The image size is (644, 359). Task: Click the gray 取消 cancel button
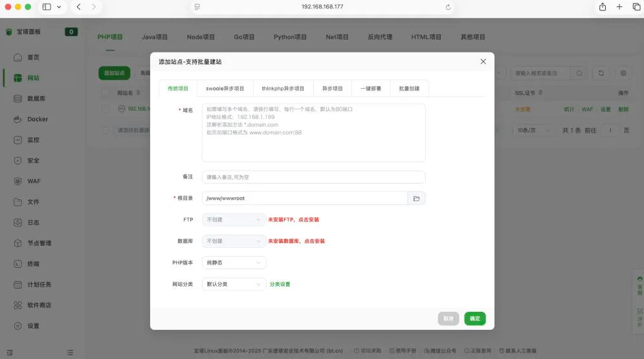coord(449,318)
